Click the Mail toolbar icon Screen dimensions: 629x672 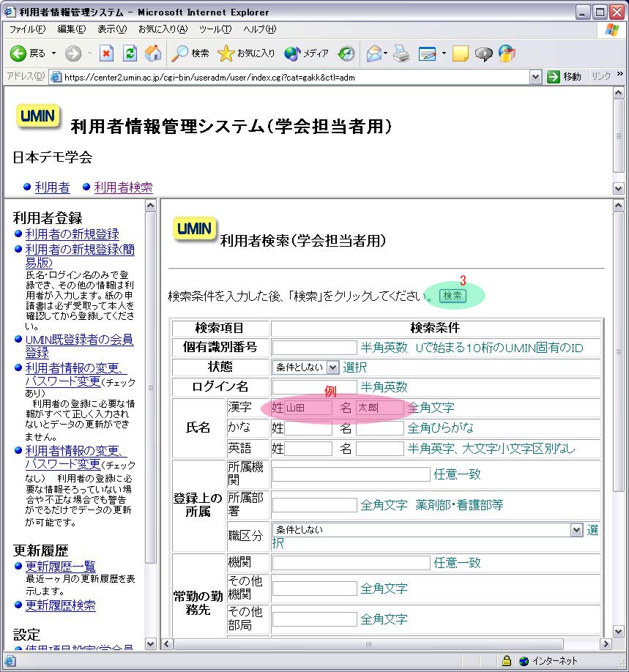[x=374, y=53]
